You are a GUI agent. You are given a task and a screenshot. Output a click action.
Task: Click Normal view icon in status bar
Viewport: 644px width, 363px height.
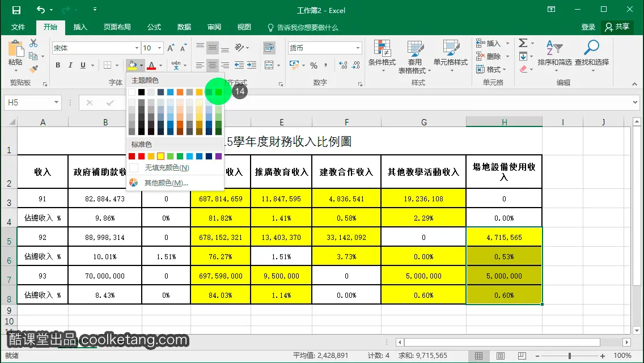pos(479,356)
